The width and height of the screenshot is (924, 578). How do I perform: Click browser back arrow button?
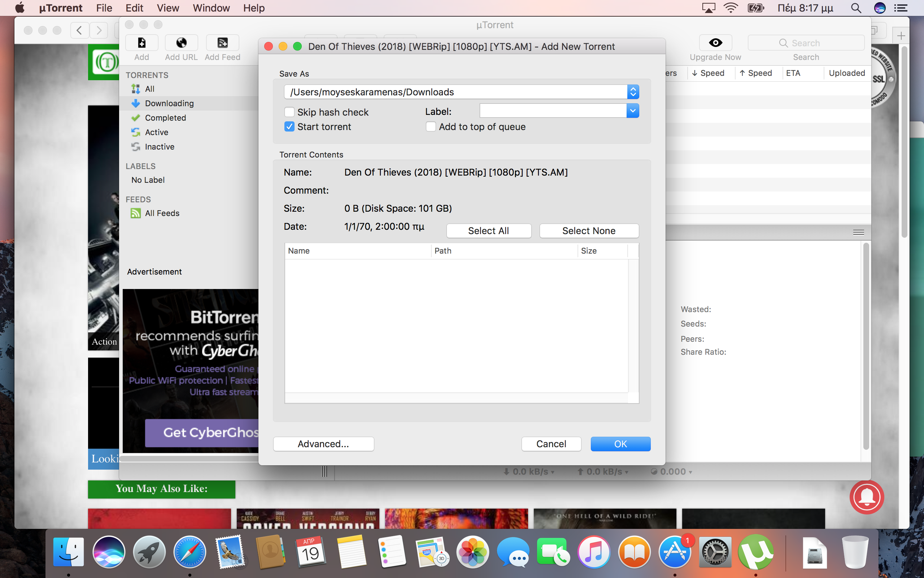tap(79, 30)
